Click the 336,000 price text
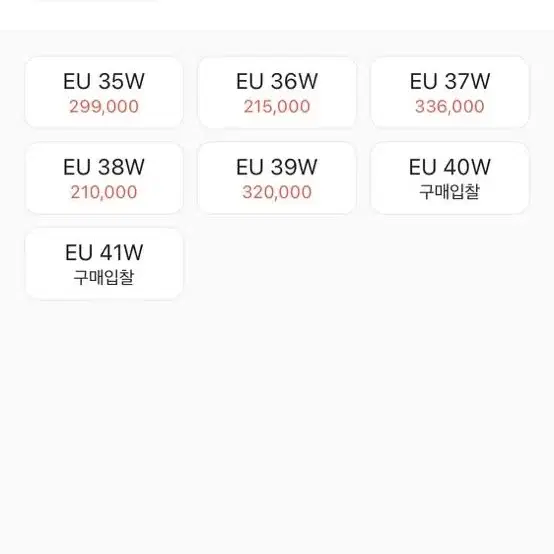 pyautogui.click(x=450, y=106)
